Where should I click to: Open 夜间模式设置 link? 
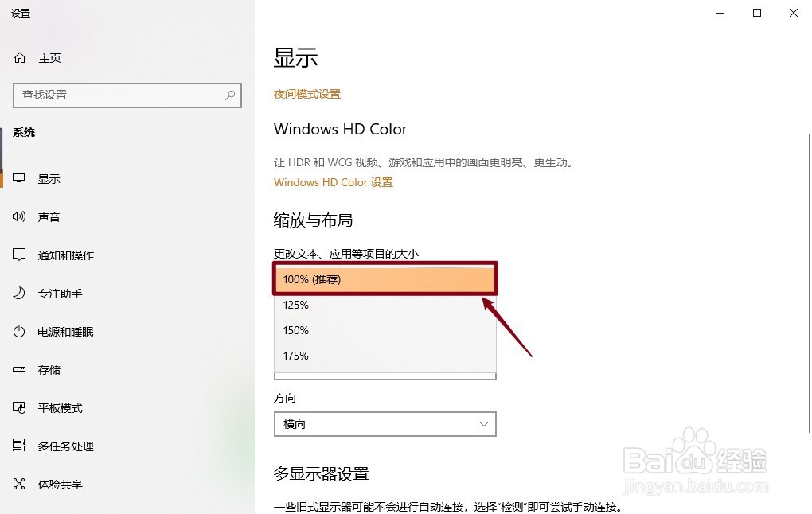307,94
